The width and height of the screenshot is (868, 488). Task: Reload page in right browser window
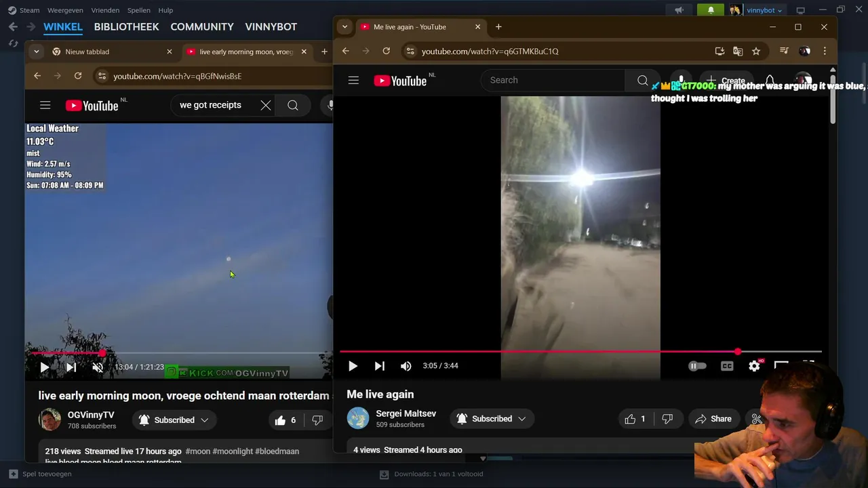coord(386,51)
